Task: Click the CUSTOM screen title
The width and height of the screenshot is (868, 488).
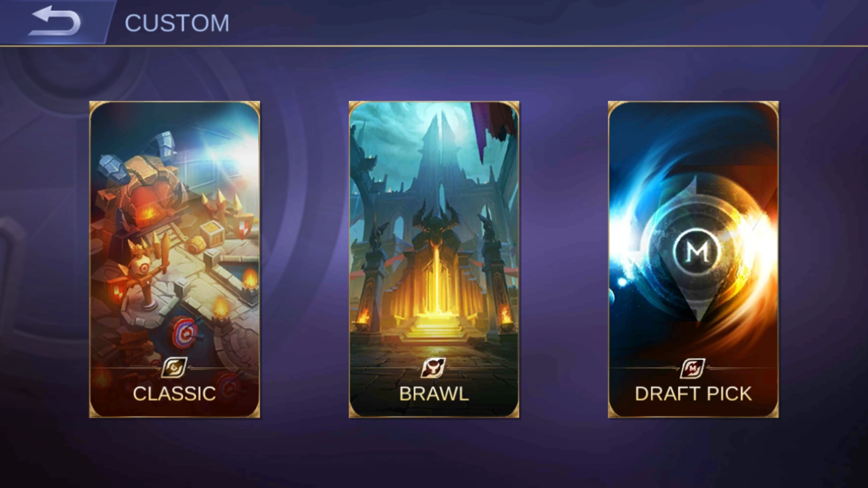Action: [x=177, y=23]
